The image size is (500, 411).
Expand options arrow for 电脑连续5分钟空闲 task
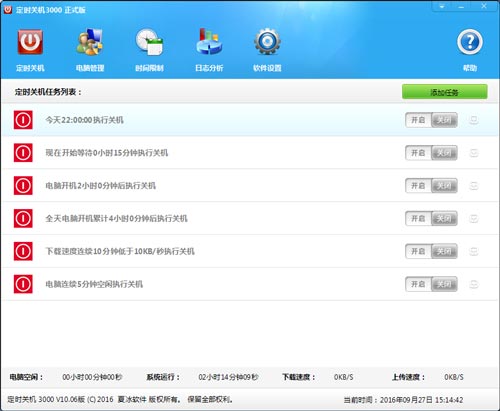pos(474,284)
